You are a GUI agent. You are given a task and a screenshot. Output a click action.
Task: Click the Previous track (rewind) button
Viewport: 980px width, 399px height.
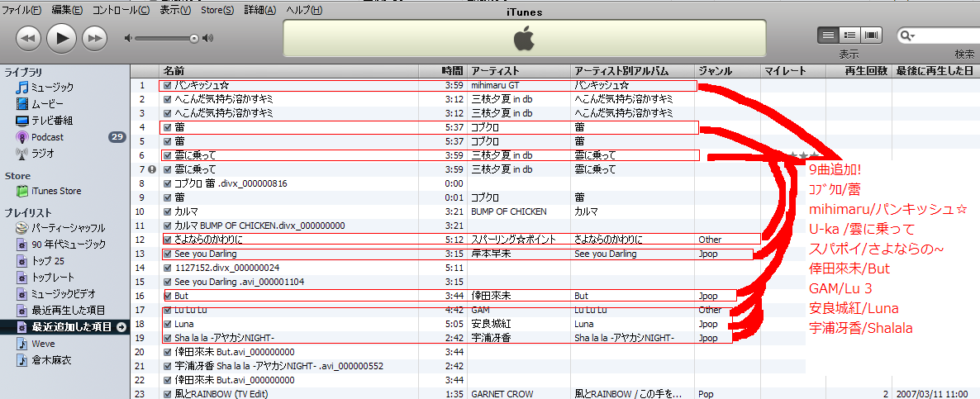(x=28, y=38)
